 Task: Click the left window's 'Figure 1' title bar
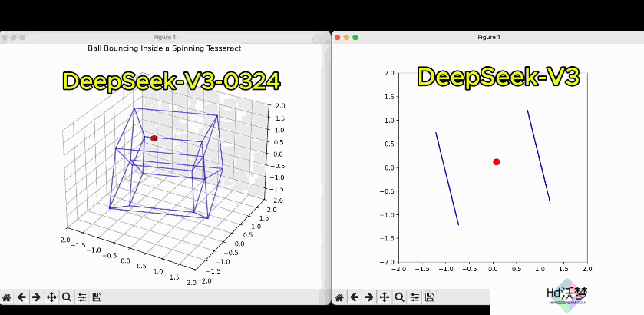point(164,38)
